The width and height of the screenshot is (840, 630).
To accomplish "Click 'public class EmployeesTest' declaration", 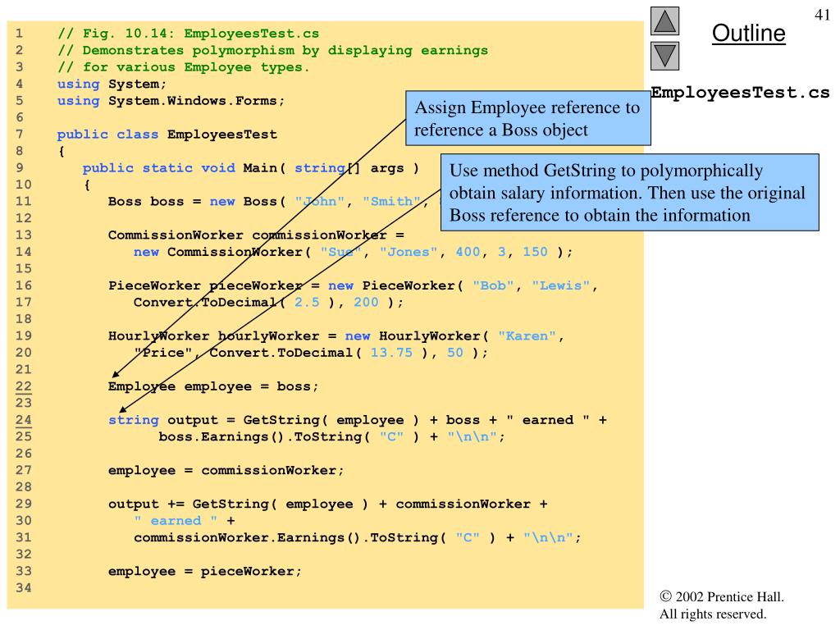I will click(167, 135).
